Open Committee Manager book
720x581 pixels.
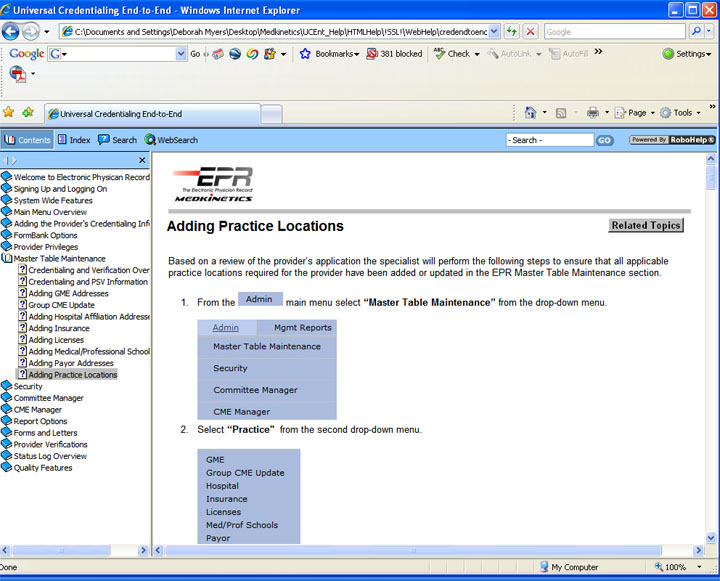(48, 398)
